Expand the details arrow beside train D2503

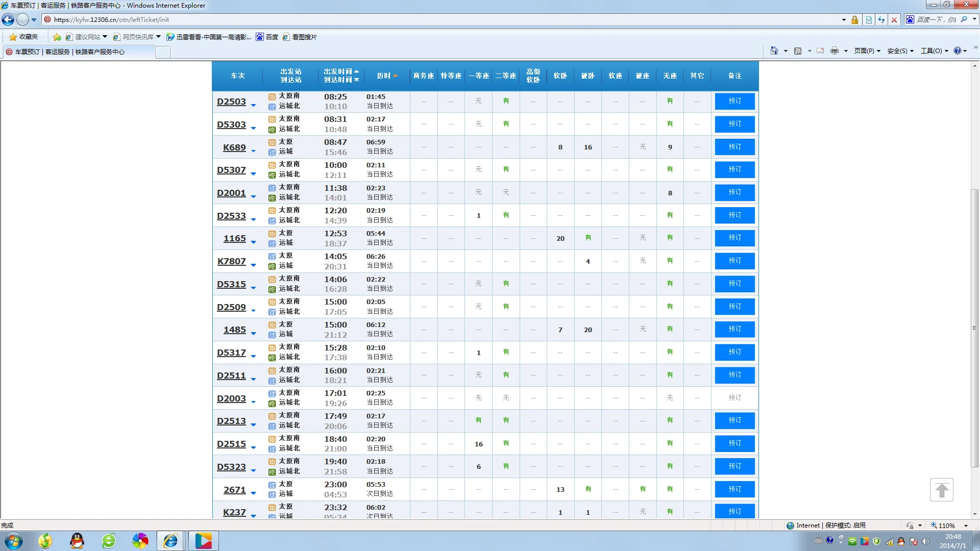coord(253,105)
